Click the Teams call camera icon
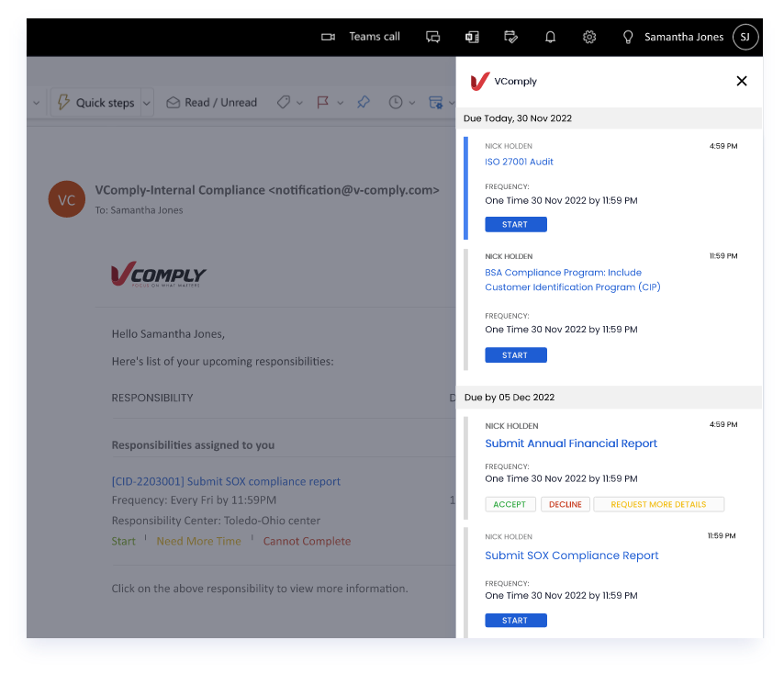The image size is (784, 674). pos(328,37)
